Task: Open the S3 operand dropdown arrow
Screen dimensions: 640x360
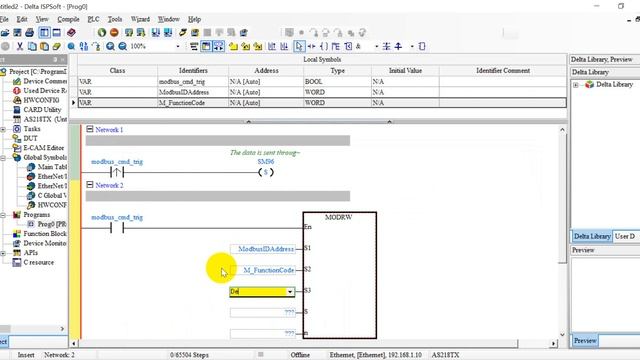Action: pos(290,291)
